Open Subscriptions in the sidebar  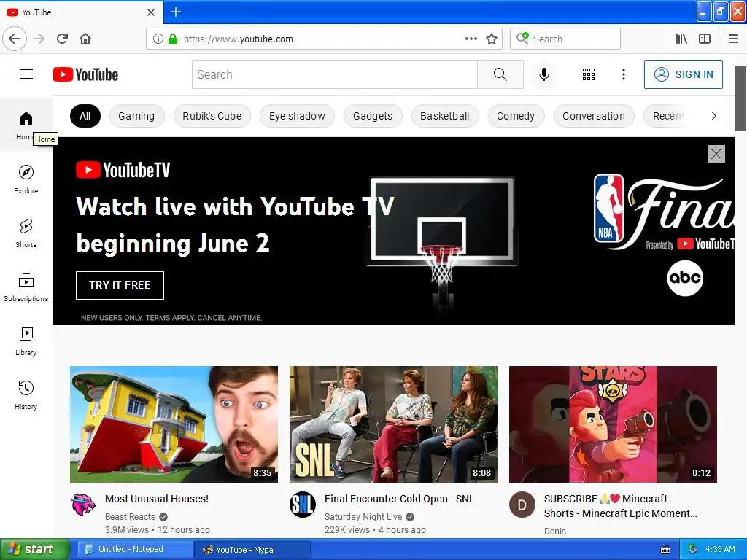(26, 287)
